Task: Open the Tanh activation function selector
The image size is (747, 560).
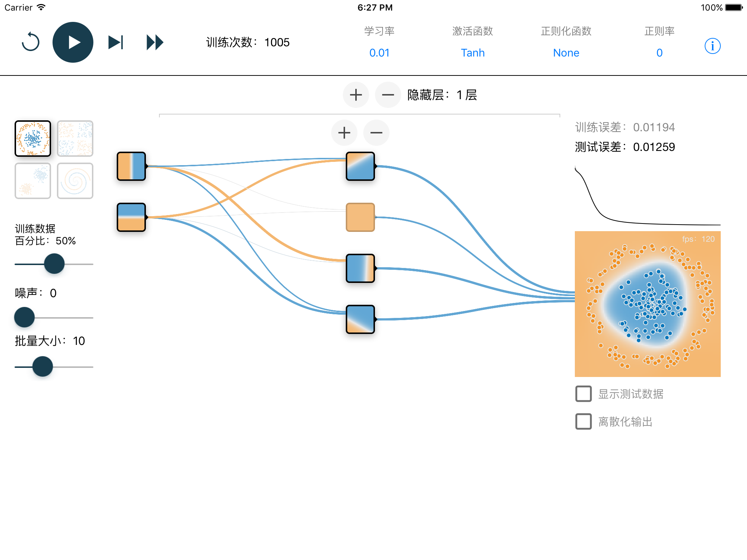Action: (472, 53)
